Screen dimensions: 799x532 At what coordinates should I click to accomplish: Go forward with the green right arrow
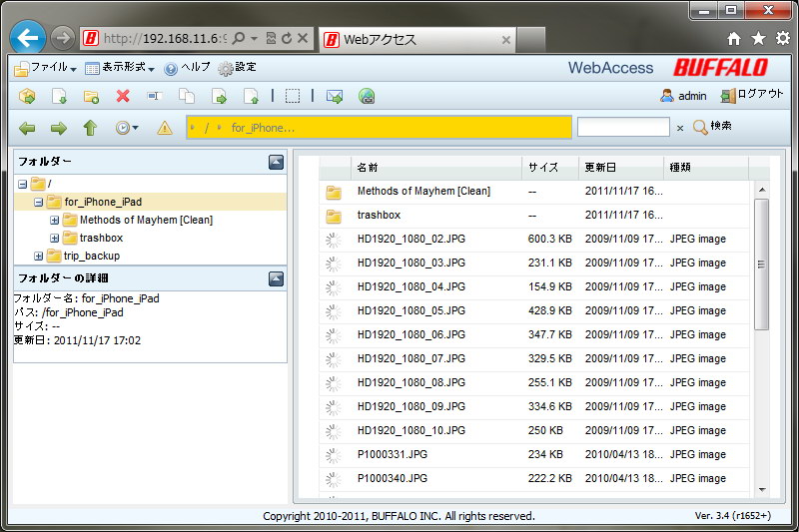pos(59,128)
